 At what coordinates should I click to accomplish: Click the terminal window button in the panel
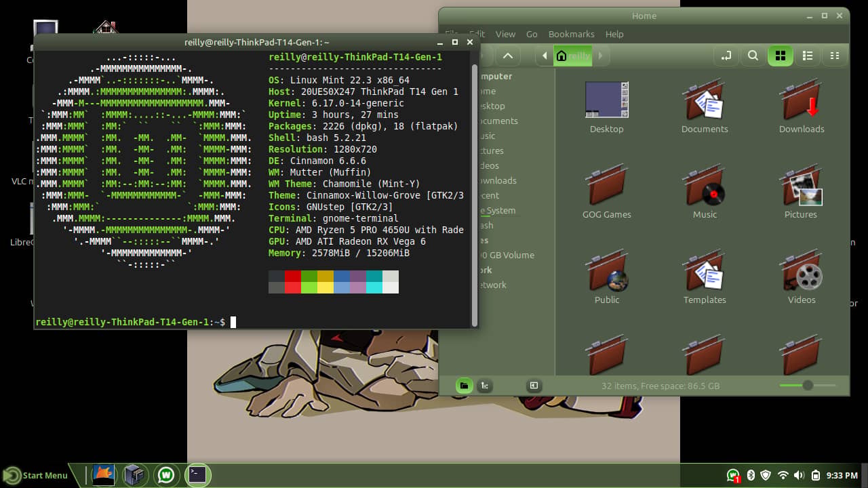(197, 475)
